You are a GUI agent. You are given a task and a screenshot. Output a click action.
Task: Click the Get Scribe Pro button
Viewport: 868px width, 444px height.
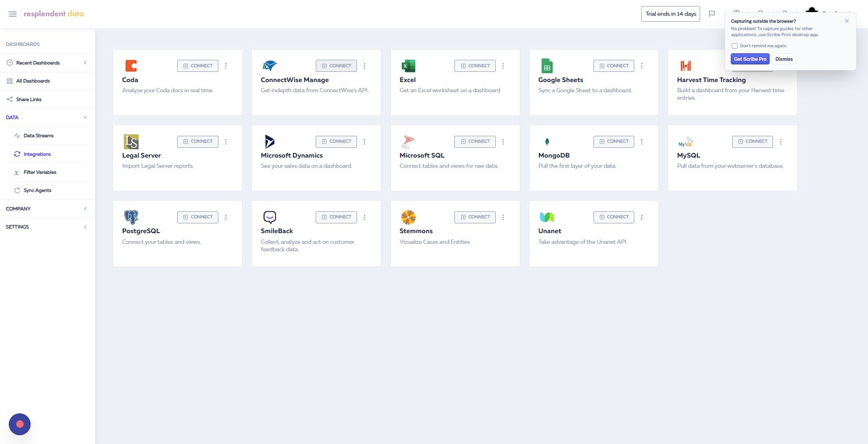pos(750,59)
